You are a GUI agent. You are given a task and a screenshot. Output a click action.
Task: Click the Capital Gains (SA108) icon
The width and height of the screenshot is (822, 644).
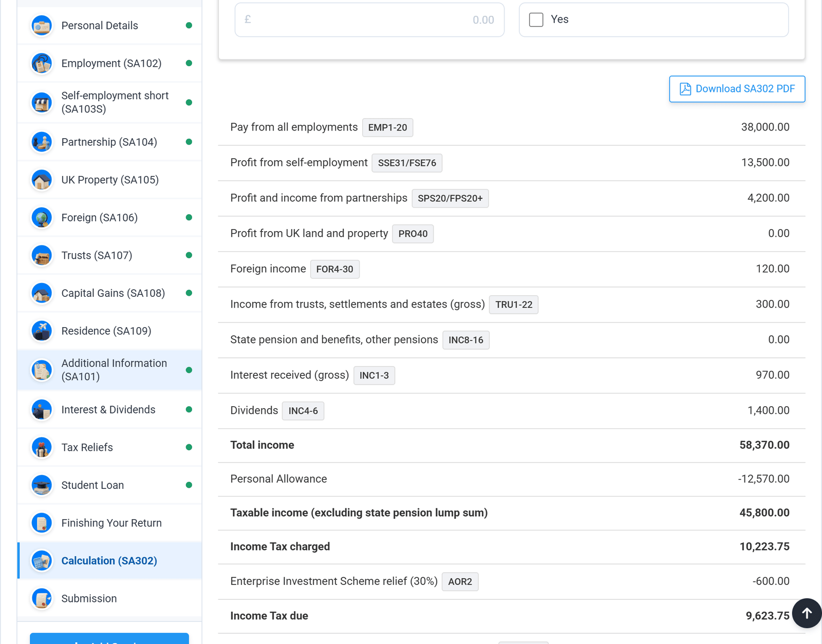[x=42, y=293]
